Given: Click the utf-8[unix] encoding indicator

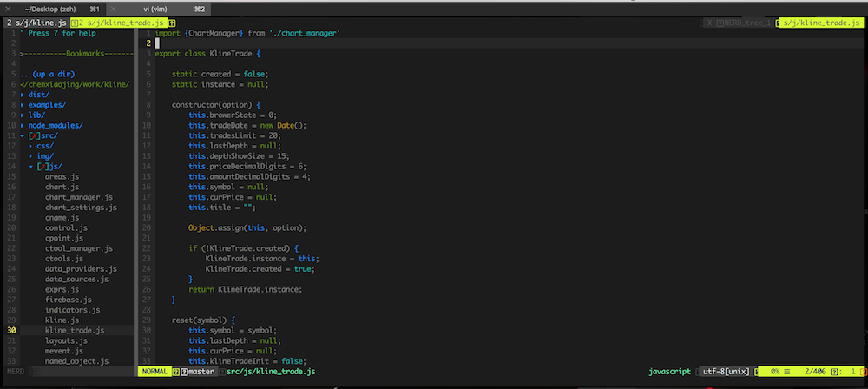Looking at the screenshot, I should [x=727, y=372].
